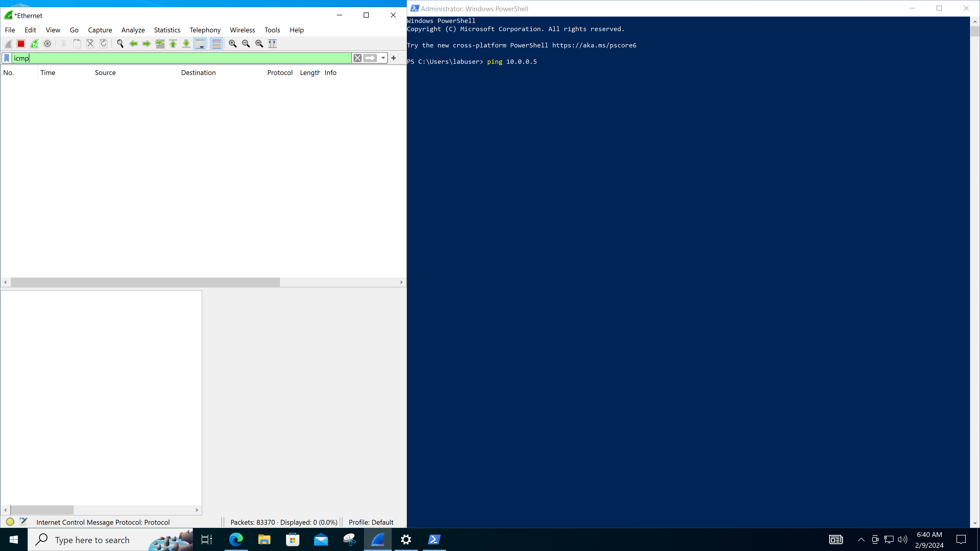This screenshot has width=980, height=551.
Task: Open the display filter bookmark menu
Action: 7,58
